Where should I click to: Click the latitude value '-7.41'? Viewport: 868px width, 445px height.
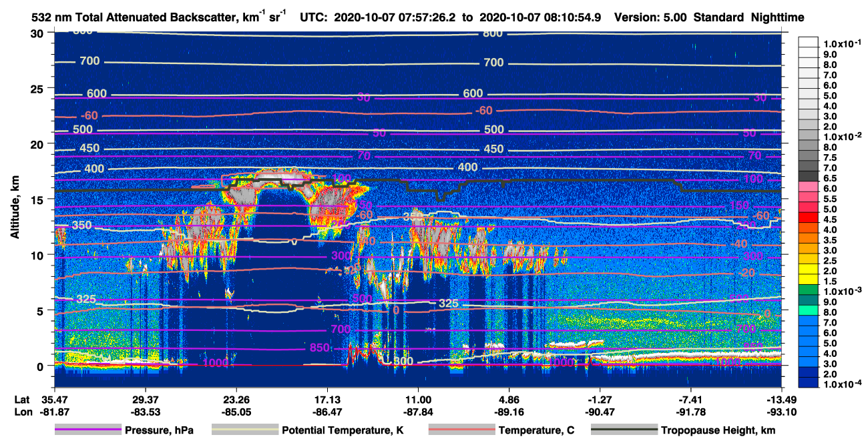coord(691,399)
